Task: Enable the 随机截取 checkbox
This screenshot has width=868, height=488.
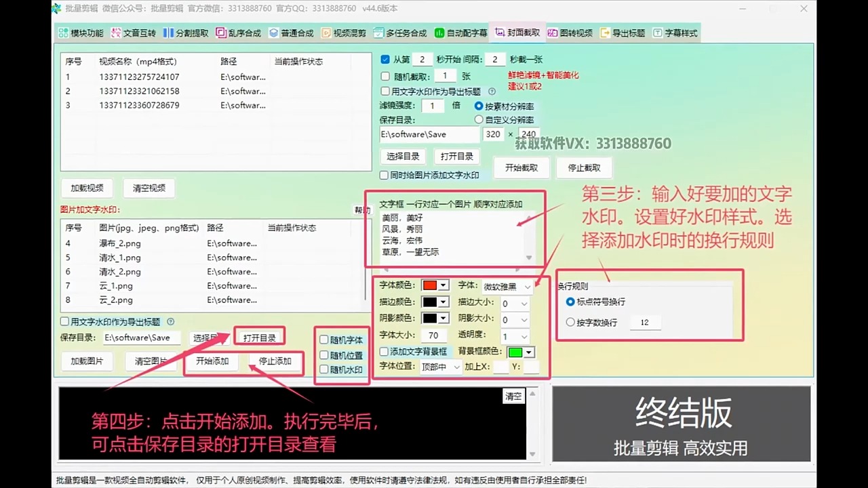Action: coord(385,77)
